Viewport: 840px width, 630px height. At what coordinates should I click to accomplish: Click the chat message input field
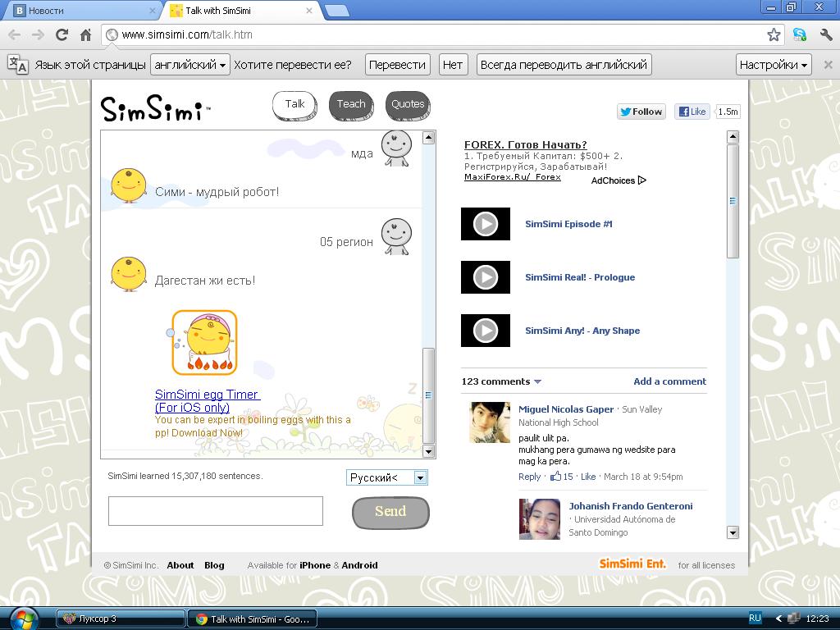tap(216, 511)
